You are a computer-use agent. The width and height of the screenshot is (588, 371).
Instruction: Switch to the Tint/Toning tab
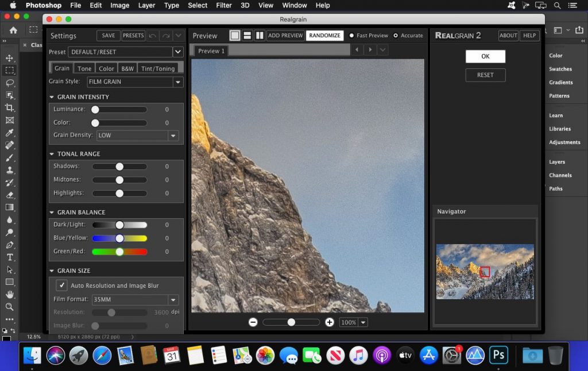[160, 68]
